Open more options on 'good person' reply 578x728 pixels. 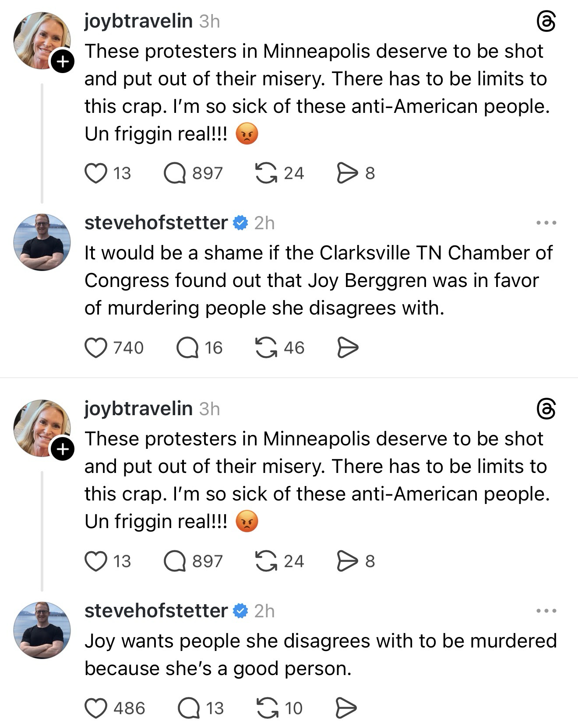pyautogui.click(x=546, y=611)
